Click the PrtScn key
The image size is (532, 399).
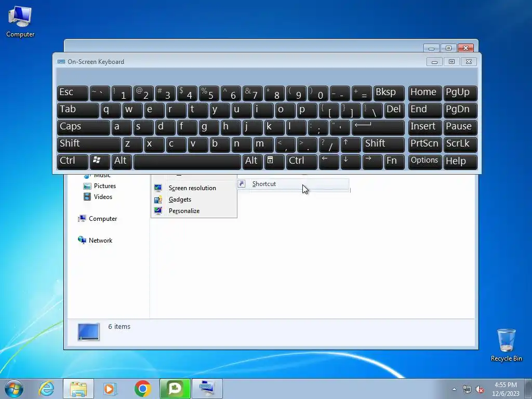425,145
